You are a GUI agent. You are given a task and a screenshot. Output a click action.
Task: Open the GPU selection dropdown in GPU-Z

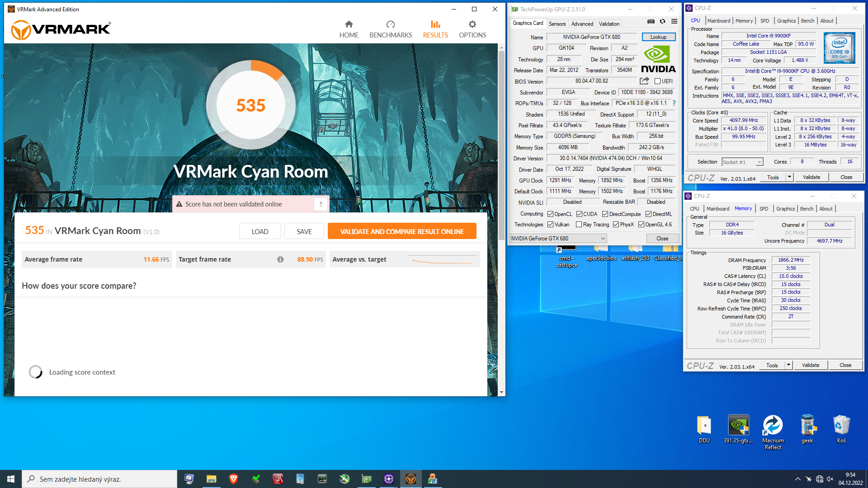(x=558, y=239)
